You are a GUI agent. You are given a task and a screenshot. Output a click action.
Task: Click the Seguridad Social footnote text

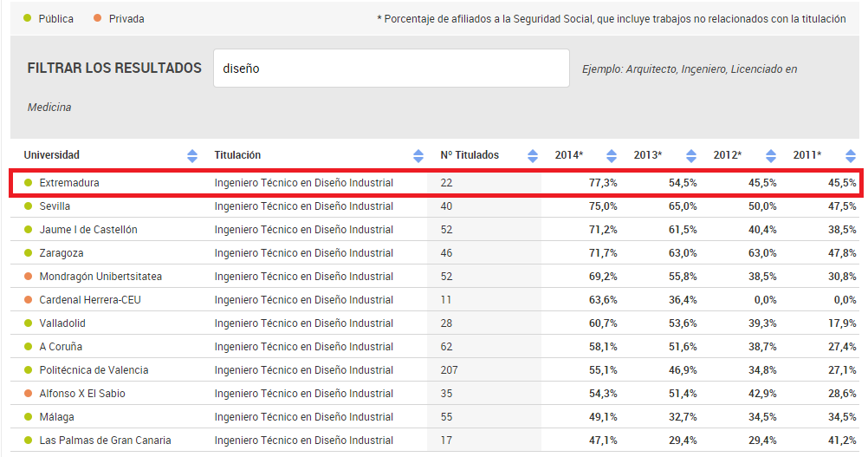pos(612,19)
